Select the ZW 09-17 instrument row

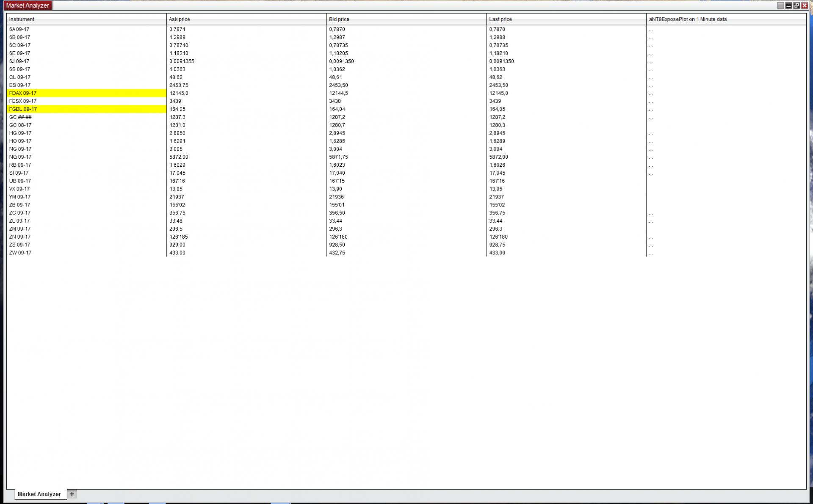coord(20,253)
